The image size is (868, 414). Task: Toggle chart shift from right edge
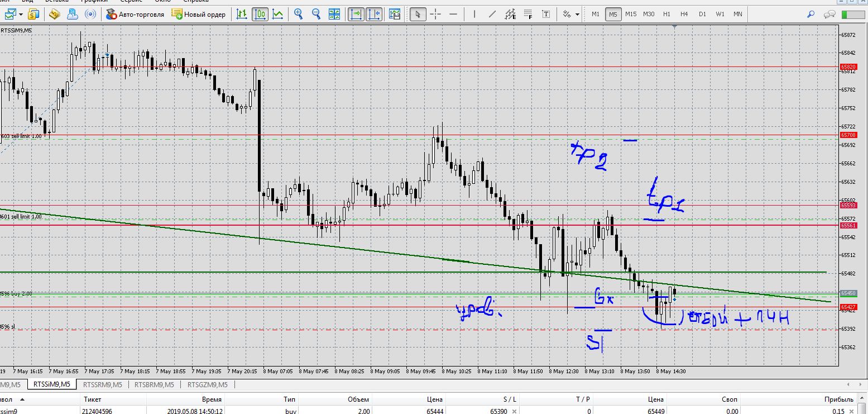374,14
